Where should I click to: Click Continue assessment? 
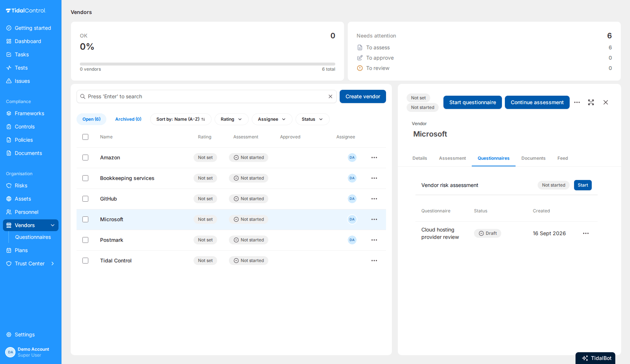537,102
